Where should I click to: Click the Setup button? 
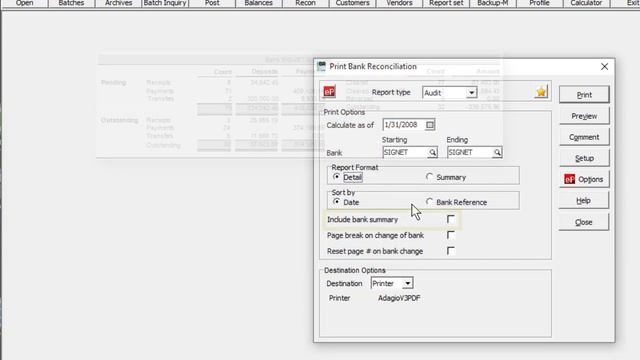click(x=584, y=158)
